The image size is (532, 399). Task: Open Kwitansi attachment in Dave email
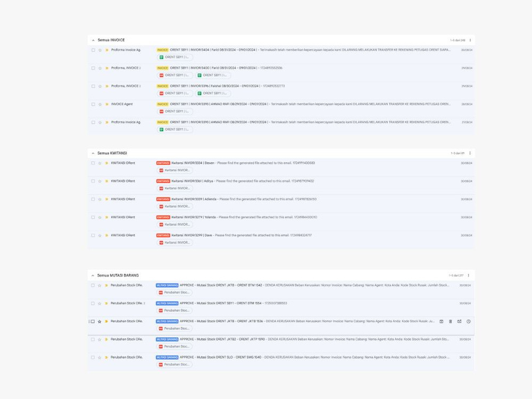pyautogui.click(x=174, y=243)
